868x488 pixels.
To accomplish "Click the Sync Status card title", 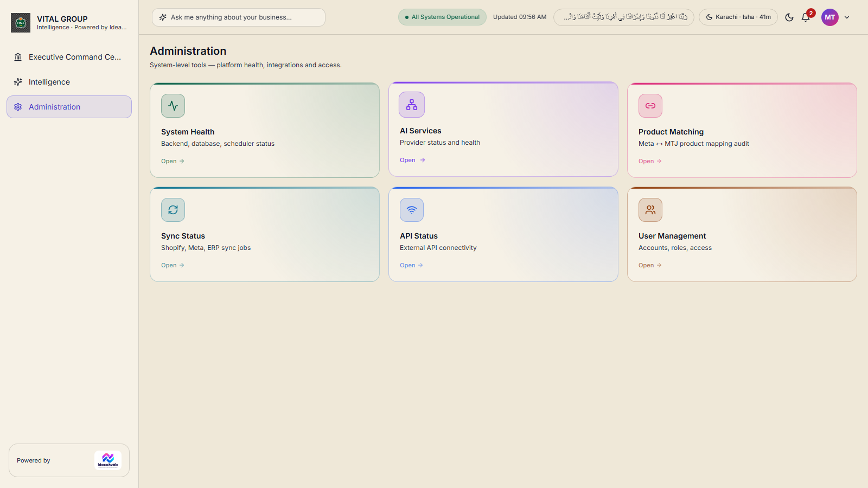I will pos(183,236).
